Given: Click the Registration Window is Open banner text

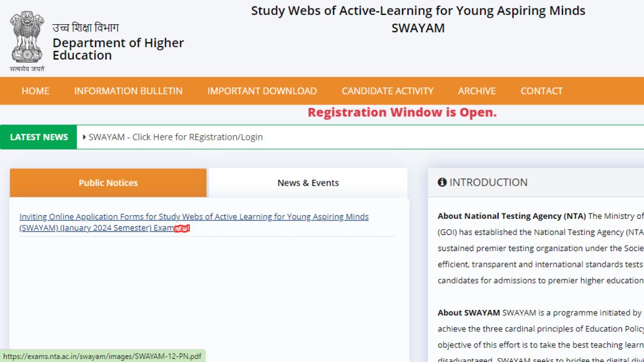Looking at the screenshot, I should pyautogui.click(x=402, y=113).
